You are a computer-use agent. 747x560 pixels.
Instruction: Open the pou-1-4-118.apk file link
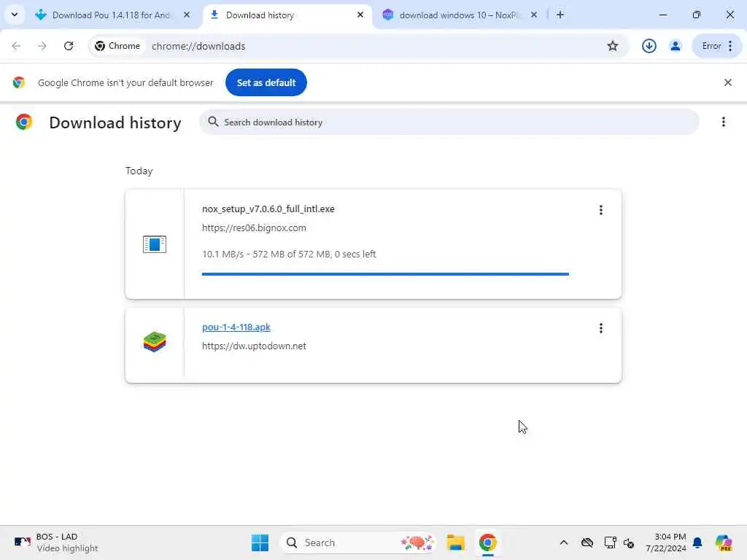pyautogui.click(x=236, y=327)
